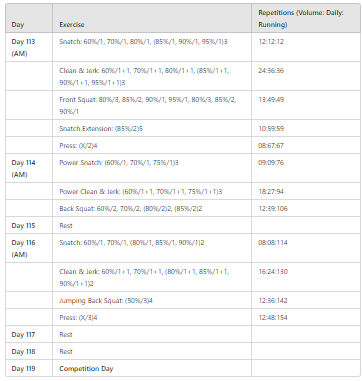
Task: Click the Repetitions column header
Action: pyautogui.click(x=306, y=18)
